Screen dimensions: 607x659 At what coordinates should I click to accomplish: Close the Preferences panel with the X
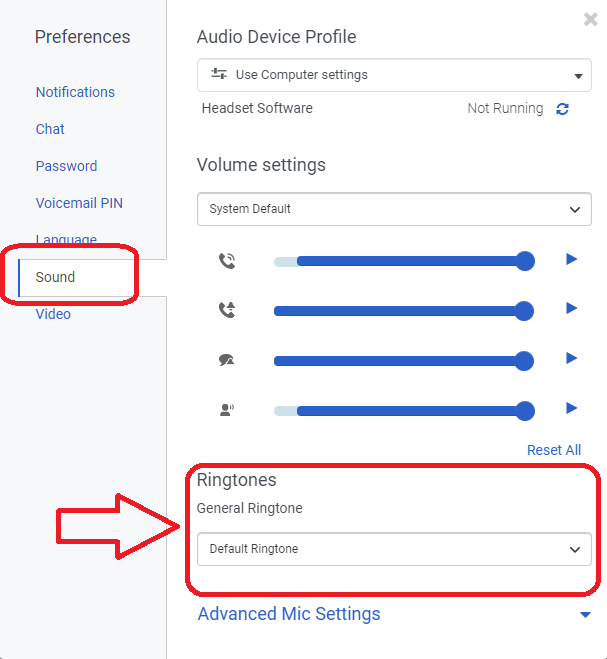[x=590, y=19]
